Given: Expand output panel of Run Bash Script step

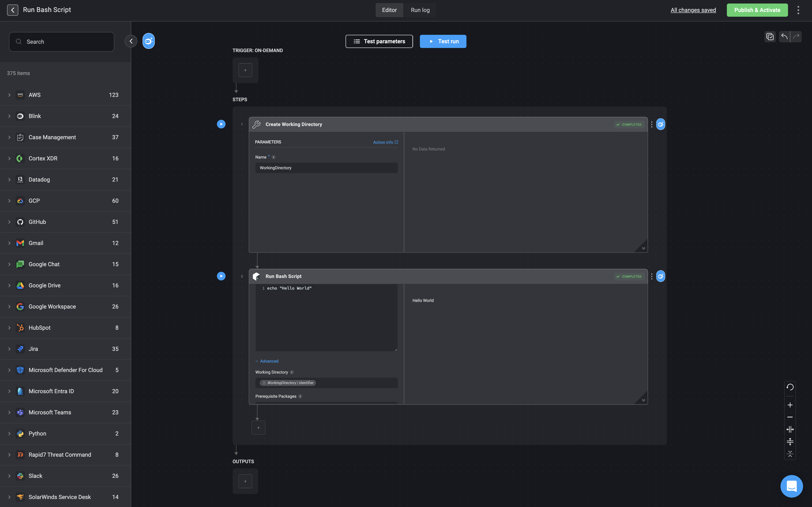Looking at the screenshot, I should click(x=643, y=400).
